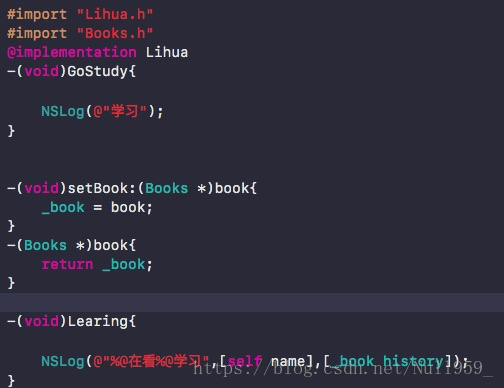Click the class name Lihua after @implementation
The image size is (504, 388).
[x=167, y=52]
